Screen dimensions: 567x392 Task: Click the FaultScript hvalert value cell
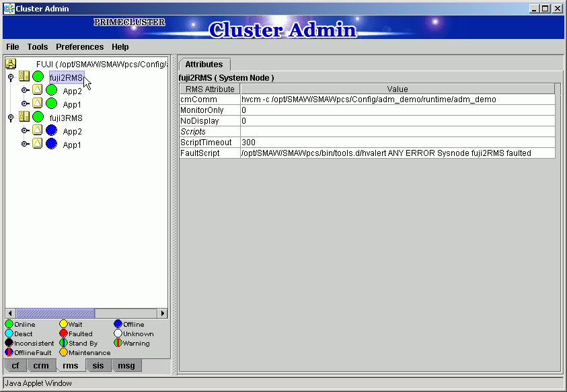398,153
